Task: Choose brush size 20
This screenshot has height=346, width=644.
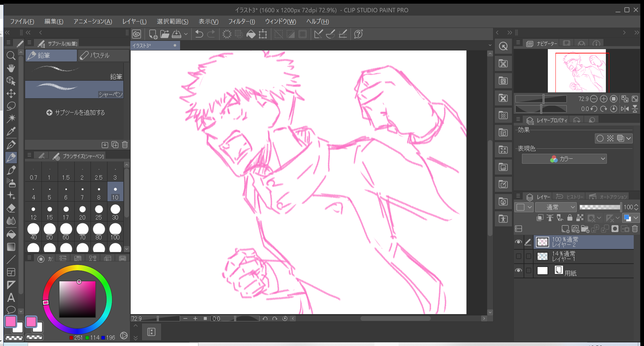Action: click(82, 213)
